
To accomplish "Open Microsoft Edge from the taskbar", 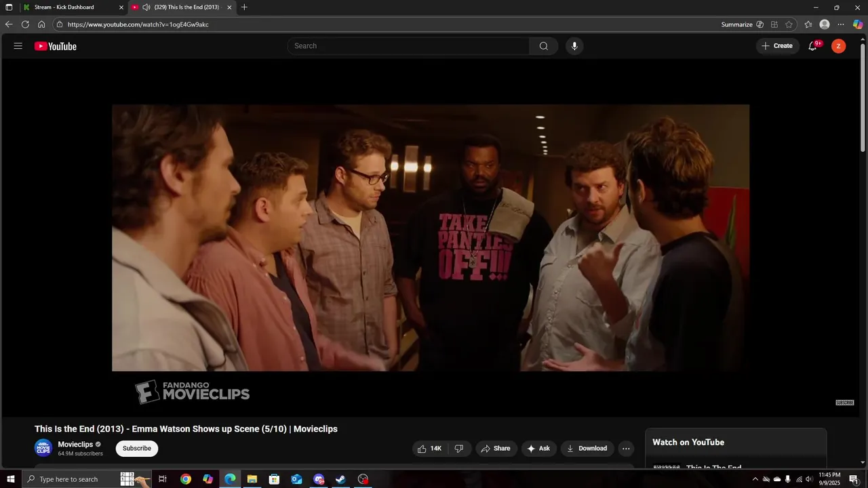I will click(x=230, y=479).
